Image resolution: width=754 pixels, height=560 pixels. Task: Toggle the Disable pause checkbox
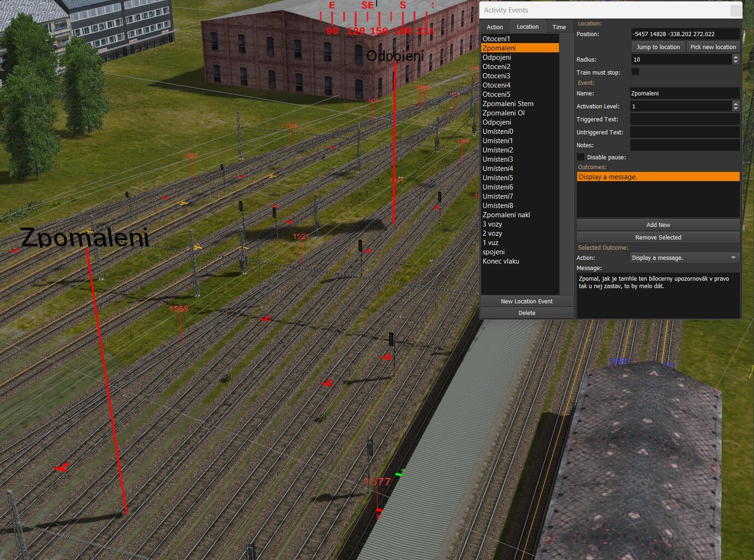coord(581,157)
